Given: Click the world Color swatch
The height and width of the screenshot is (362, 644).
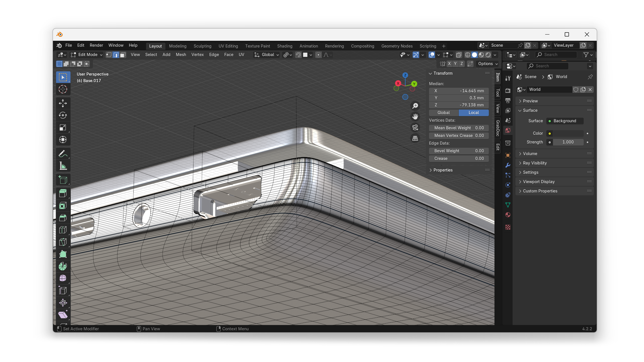Looking at the screenshot, I should pyautogui.click(x=568, y=133).
